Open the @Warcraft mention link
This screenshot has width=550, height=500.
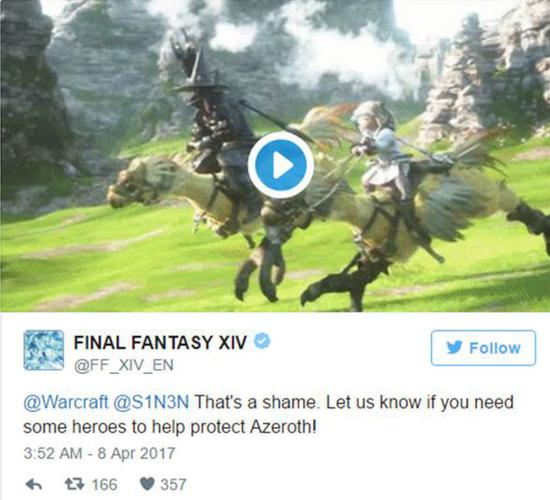pos(66,402)
